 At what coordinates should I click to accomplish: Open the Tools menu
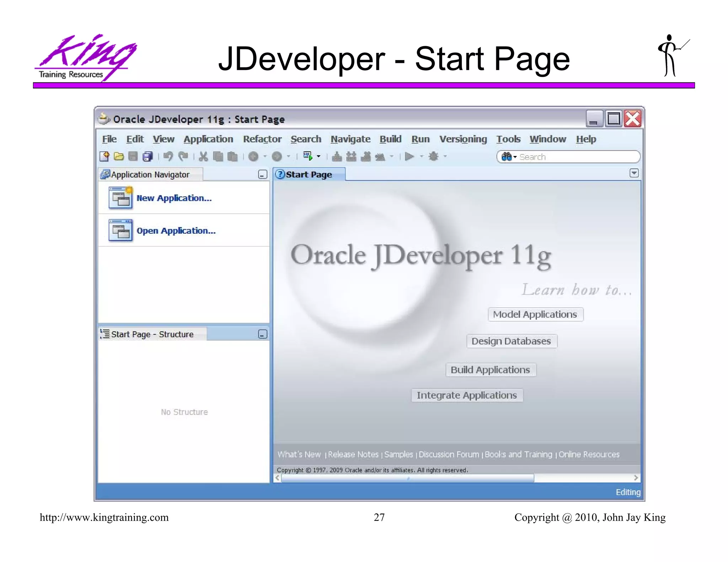point(508,139)
